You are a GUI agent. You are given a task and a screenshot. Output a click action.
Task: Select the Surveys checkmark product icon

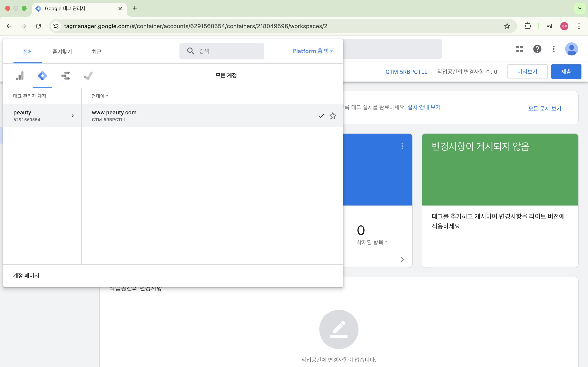(88, 76)
